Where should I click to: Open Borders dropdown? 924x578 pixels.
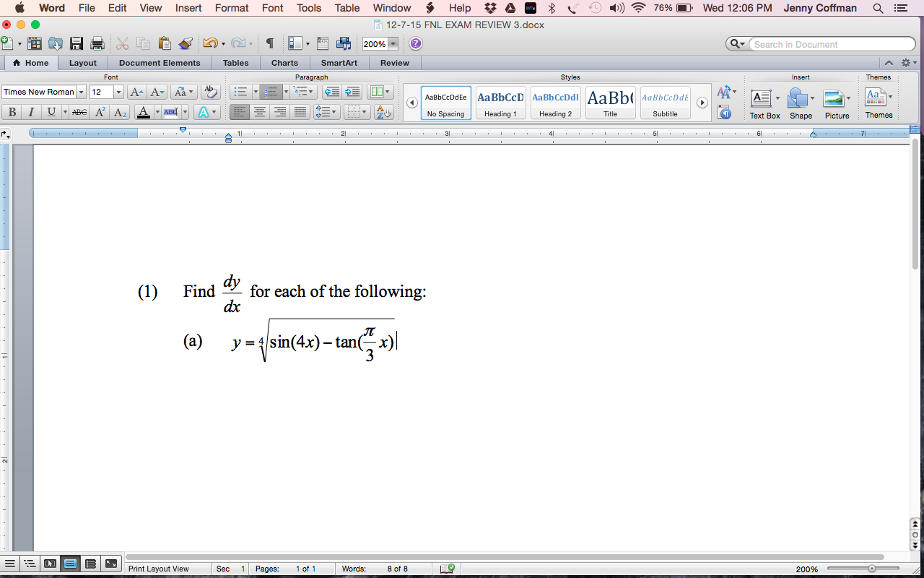click(x=356, y=112)
